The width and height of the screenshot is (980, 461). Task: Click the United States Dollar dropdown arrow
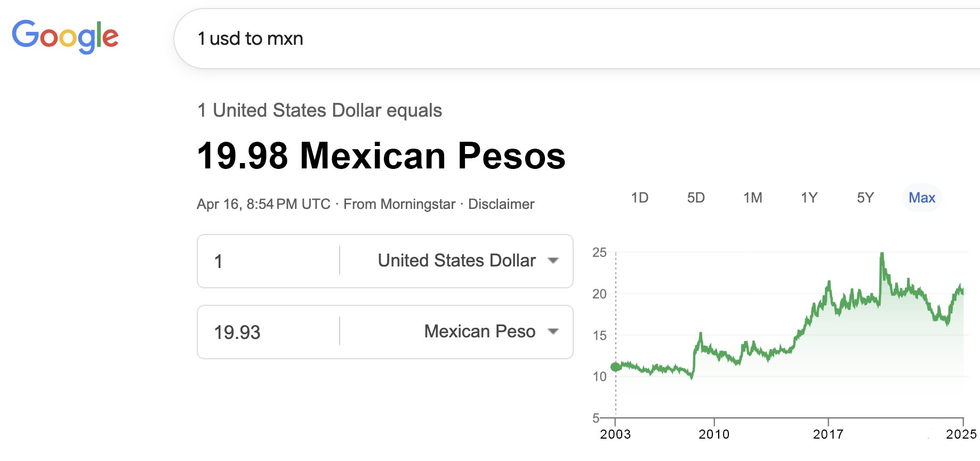[553, 261]
